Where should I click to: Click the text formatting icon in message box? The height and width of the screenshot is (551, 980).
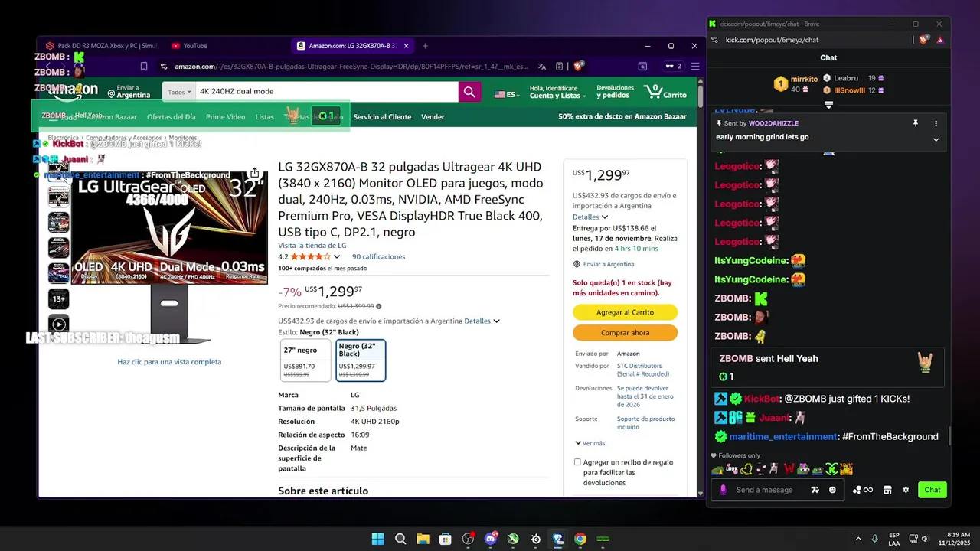click(x=815, y=490)
